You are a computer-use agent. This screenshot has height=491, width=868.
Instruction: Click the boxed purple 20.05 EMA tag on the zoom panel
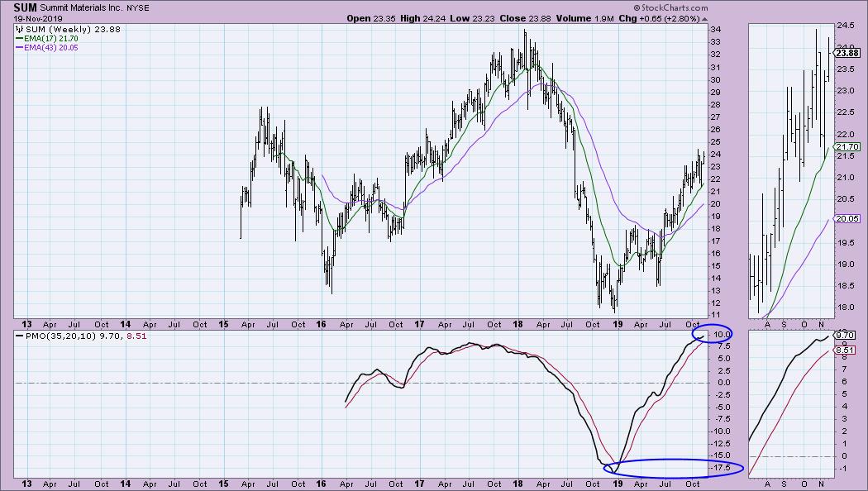point(847,219)
